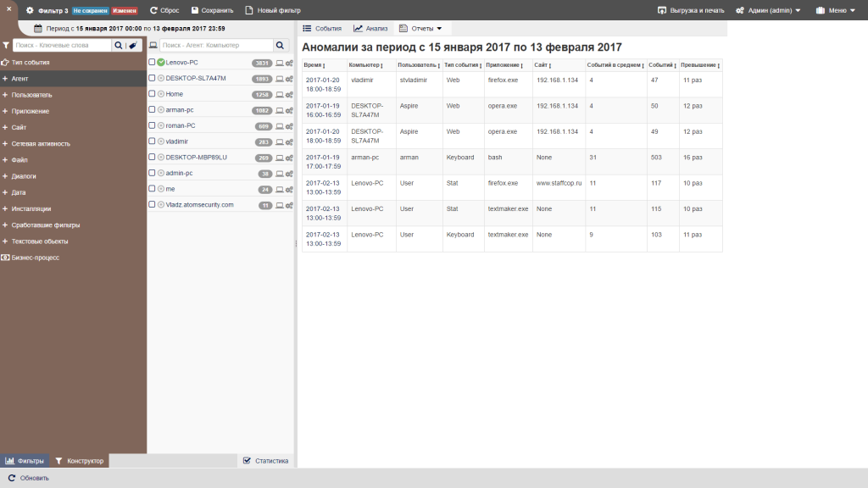
Task: Open the Отчеты dropdown tab
Action: pyautogui.click(x=424, y=27)
